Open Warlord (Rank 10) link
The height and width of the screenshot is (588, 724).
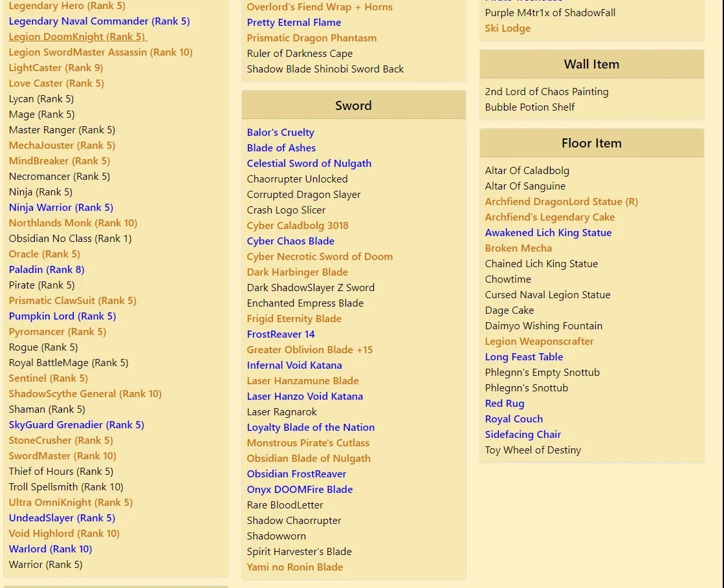(50, 549)
